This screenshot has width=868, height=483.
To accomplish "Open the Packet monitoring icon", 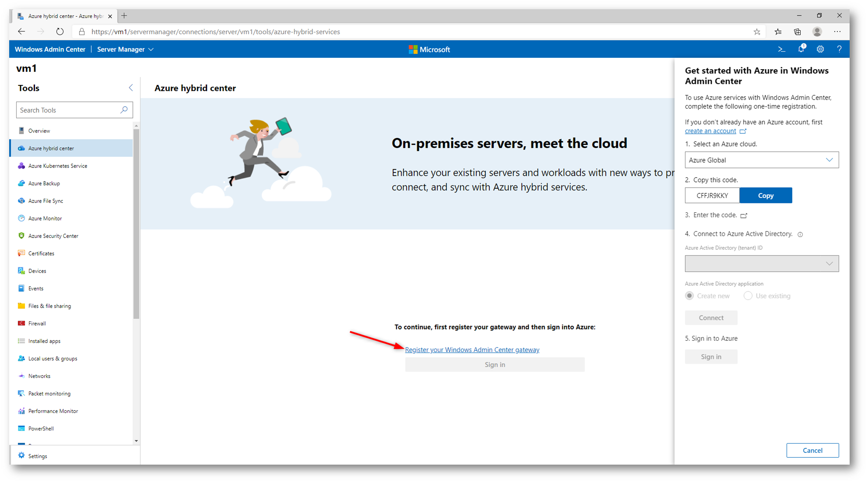I will pyautogui.click(x=21, y=393).
